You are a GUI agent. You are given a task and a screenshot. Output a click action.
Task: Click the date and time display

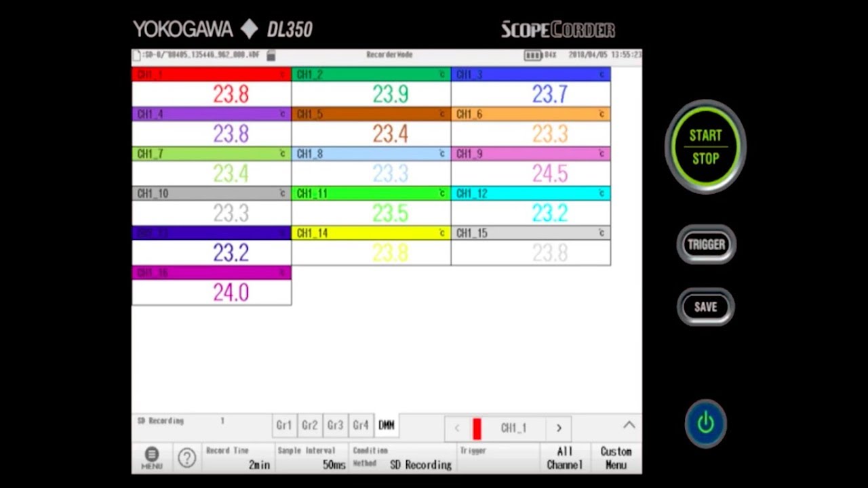[x=605, y=55]
